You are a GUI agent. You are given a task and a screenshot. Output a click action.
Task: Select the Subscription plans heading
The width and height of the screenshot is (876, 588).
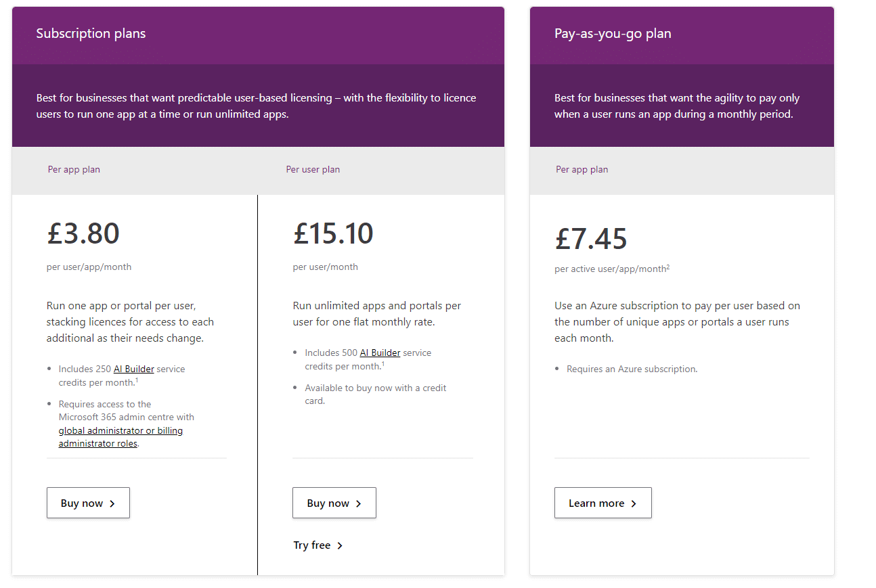click(x=91, y=33)
